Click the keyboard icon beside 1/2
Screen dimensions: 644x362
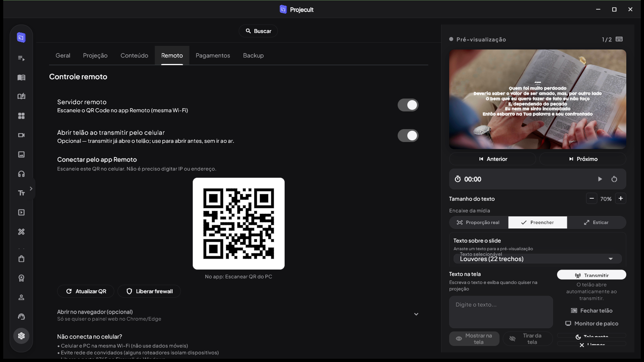619,39
